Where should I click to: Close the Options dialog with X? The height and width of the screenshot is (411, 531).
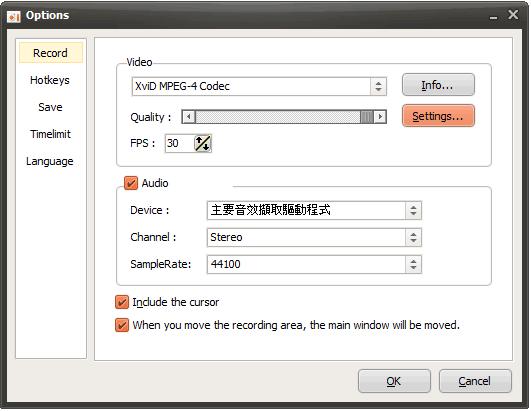(513, 15)
